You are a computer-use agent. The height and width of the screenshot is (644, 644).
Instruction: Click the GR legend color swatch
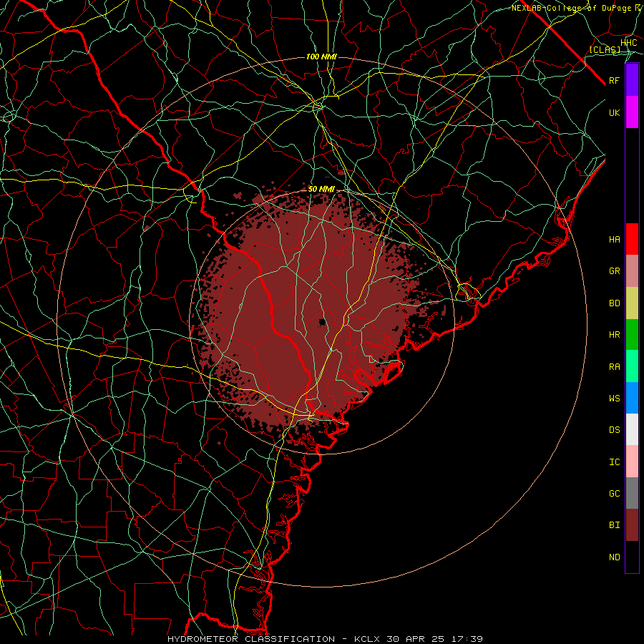click(x=632, y=271)
